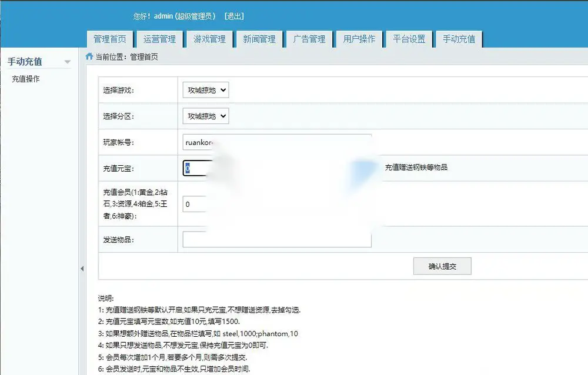This screenshot has width=588, height=375.
Task: Collapse the left sidebar with the arrow handle
Action: (82, 269)
